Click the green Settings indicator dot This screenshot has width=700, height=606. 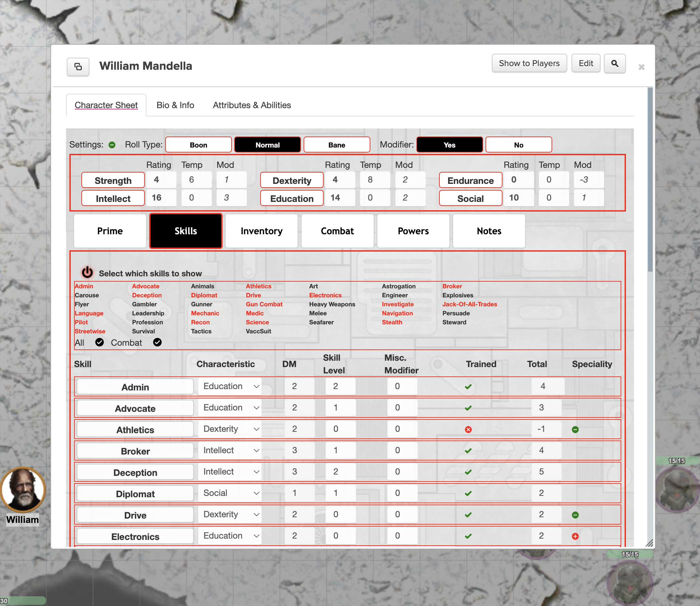point(112,145)
